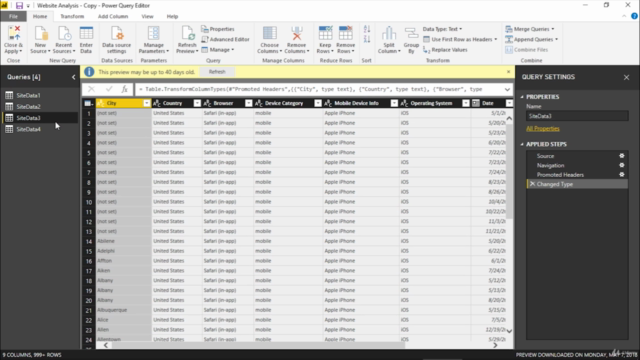Screen dimensions: 640x360
Task: Open the File tab
Action: [13, 16]
